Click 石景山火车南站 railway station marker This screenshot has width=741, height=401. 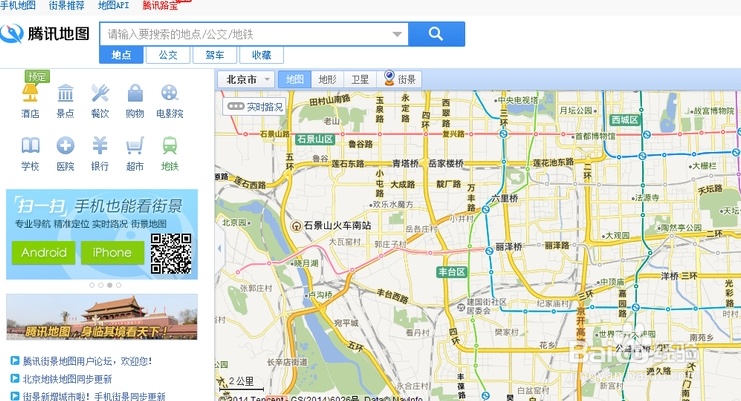tap(296, 226)
